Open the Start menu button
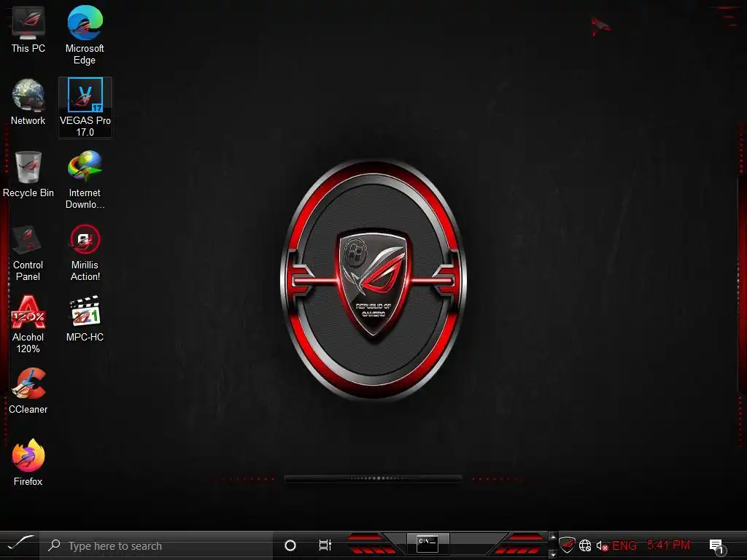Image resolution: width=747 pixels, height=560 pixels. click(x=20, y=545)
